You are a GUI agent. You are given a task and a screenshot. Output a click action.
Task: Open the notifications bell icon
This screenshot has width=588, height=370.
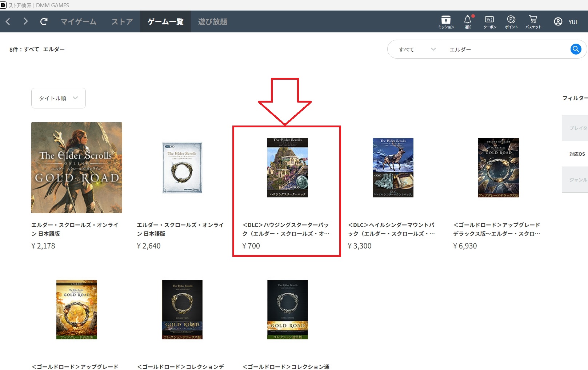coord(468,22)
